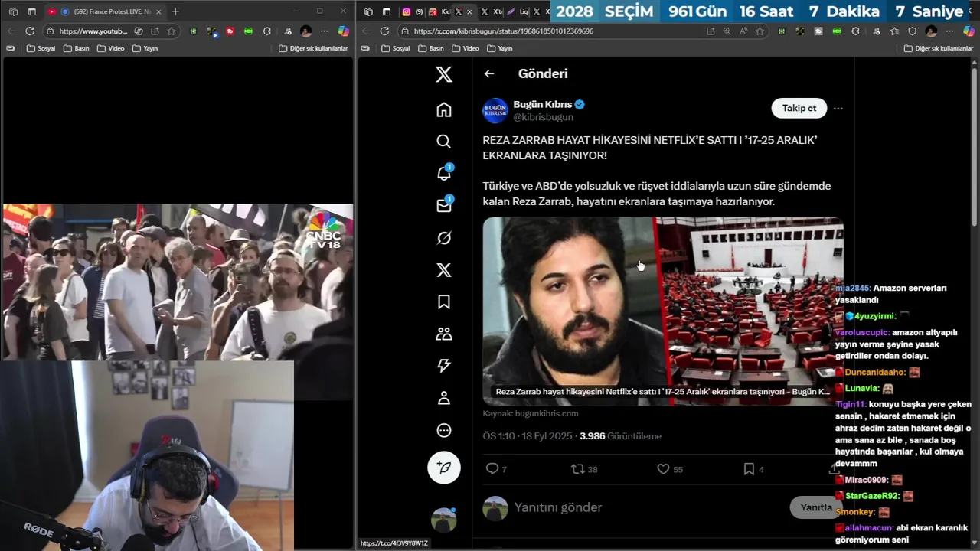Open Grok from the X sidebar
The image size is (980, 551).
click(444, 238)
